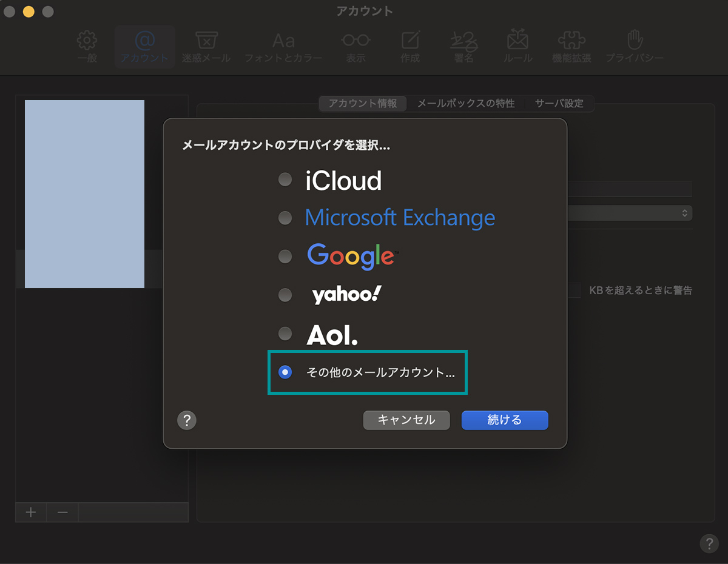728x564 pixels.
Task: Open the 署名 signatures pane
Action: click(464, 47)
